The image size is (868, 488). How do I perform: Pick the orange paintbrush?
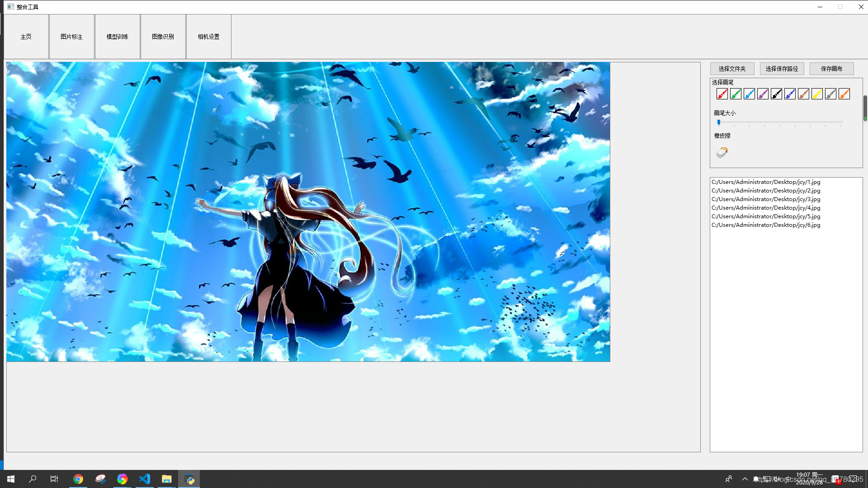[x=844, y=94]
